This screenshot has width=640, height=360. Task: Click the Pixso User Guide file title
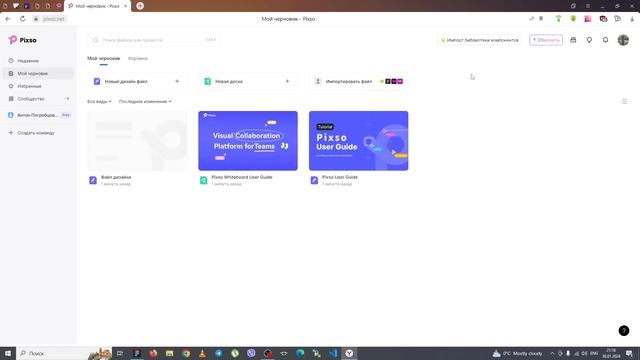pos(340,177)
